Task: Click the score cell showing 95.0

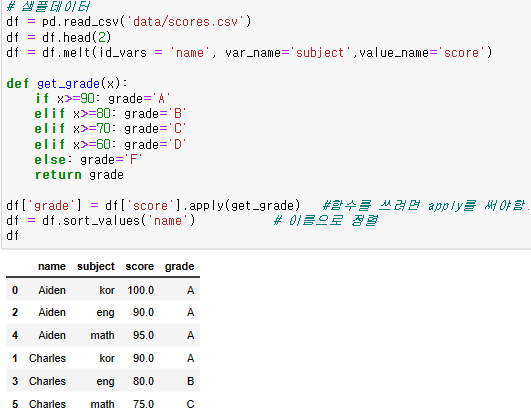Action: pyautogui.click(x=143, y=335)
